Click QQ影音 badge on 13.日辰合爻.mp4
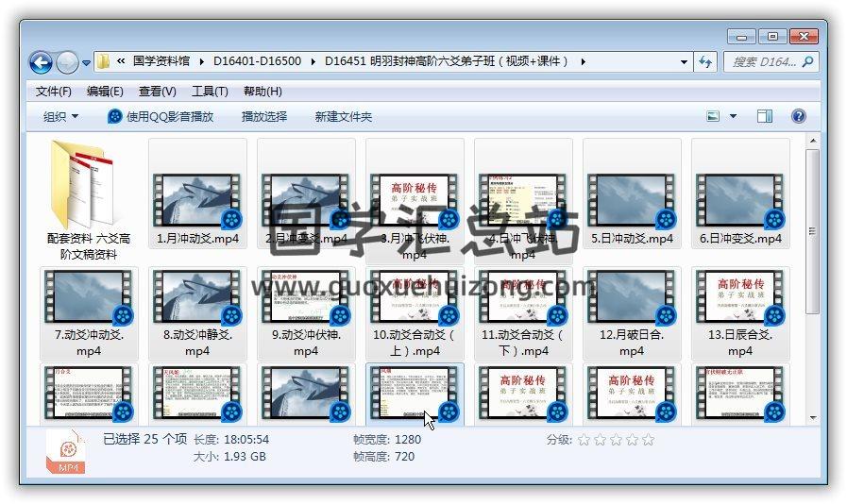This screenshot has width=847, height=504. tap(774, 315)
